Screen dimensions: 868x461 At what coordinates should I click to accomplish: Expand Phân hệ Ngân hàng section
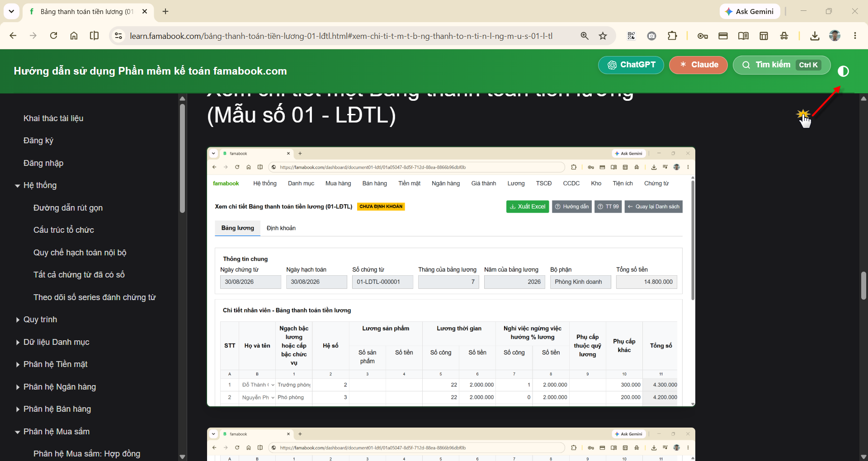(x=17, y=387)
